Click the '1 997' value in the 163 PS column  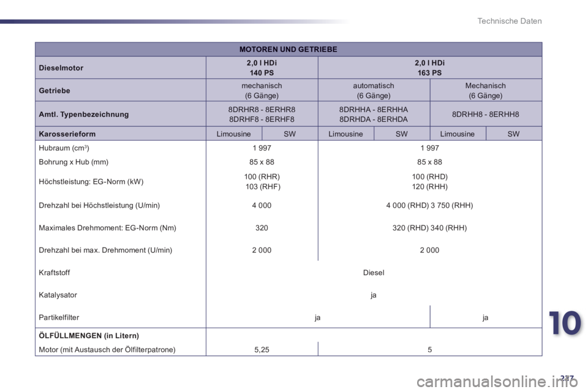pos(430,148)
